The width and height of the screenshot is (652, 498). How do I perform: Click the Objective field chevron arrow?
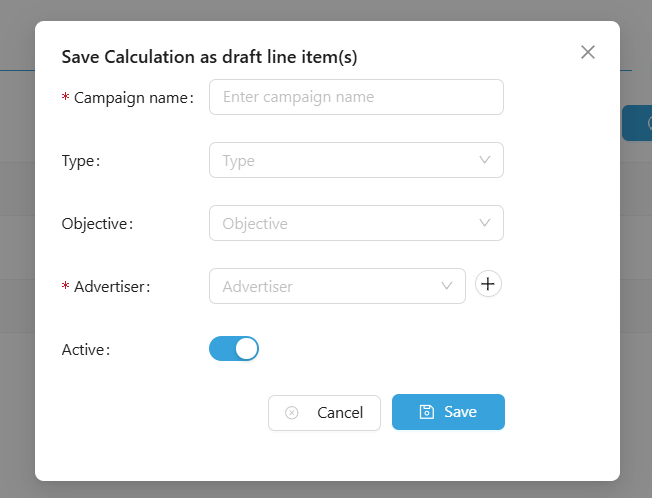coord(485,223)
